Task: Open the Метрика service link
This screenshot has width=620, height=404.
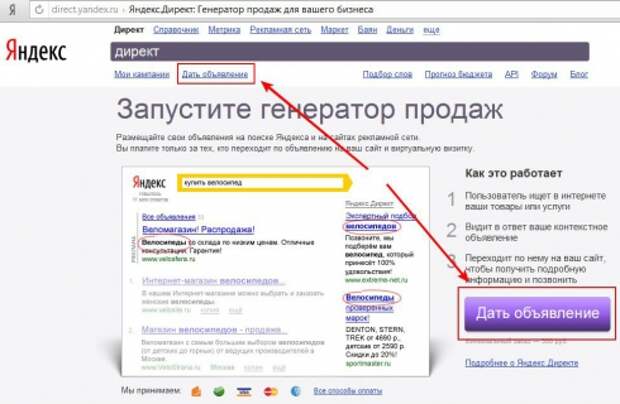Action: (224, 30)
